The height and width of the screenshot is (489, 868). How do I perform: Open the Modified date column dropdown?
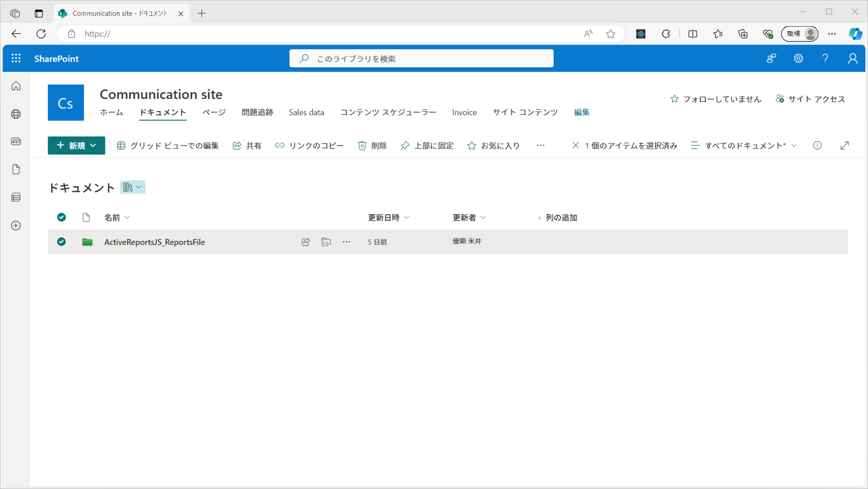[389, 218]
